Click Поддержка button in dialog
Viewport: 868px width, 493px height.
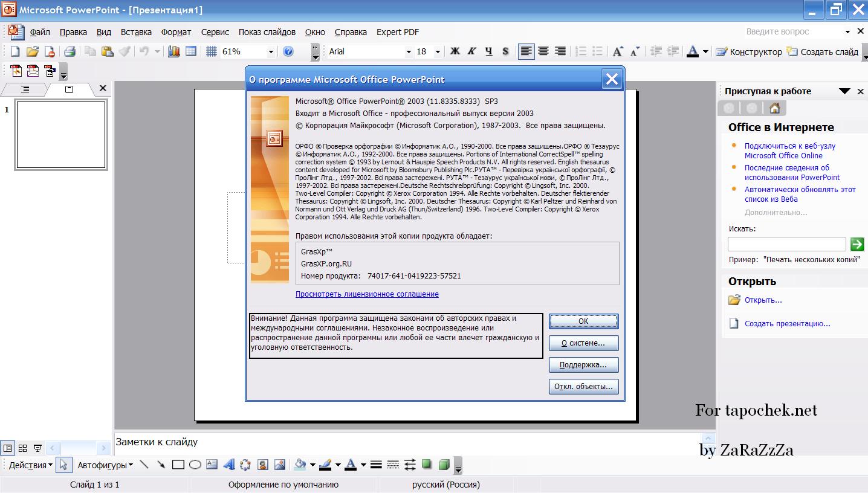pos(583,365)
